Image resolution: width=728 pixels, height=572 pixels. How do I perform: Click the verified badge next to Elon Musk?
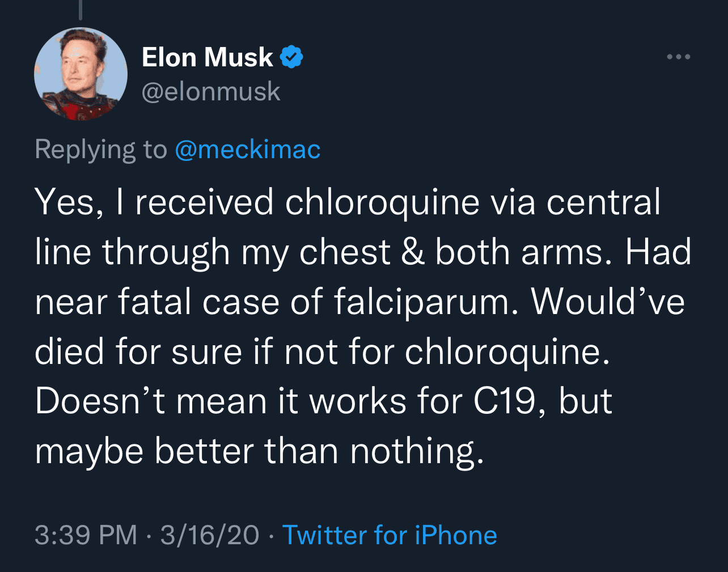click(x=292, y=56)
